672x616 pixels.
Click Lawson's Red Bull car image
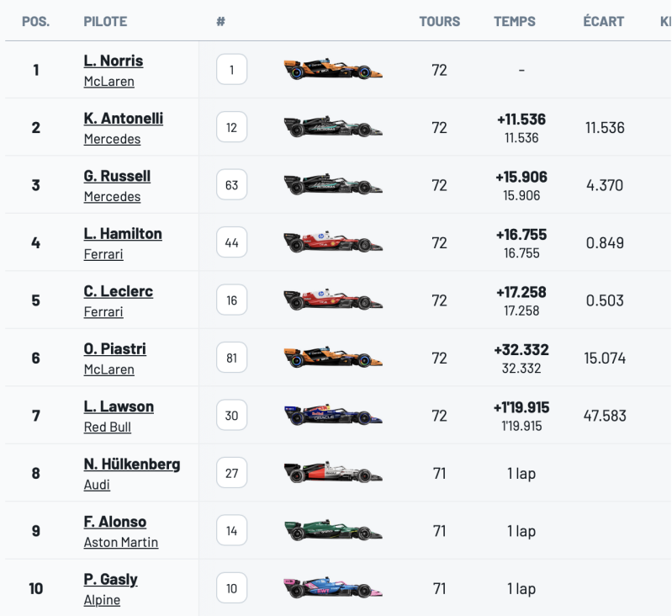333,415
